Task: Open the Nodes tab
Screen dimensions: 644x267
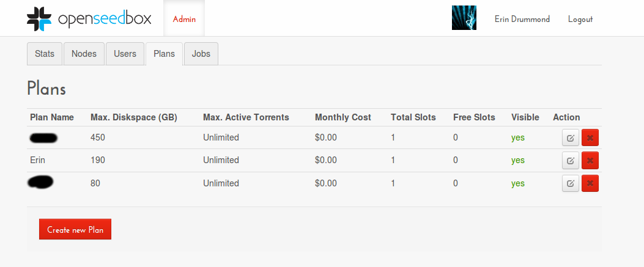Action: click(x=84, y=54)
